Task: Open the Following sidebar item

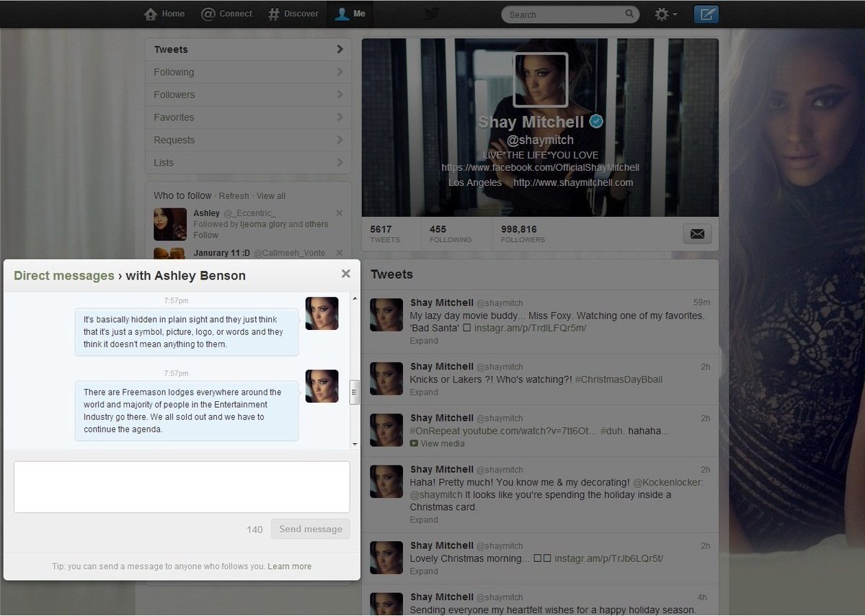Action: point(248,72)
